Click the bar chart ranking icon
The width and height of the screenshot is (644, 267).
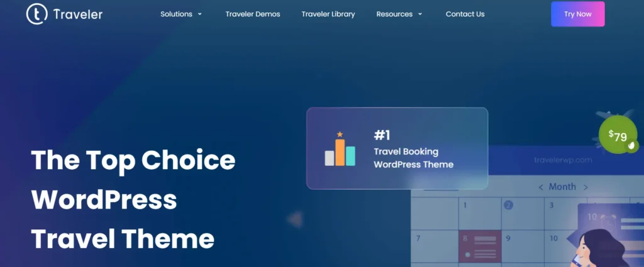(x=340, y=149)
